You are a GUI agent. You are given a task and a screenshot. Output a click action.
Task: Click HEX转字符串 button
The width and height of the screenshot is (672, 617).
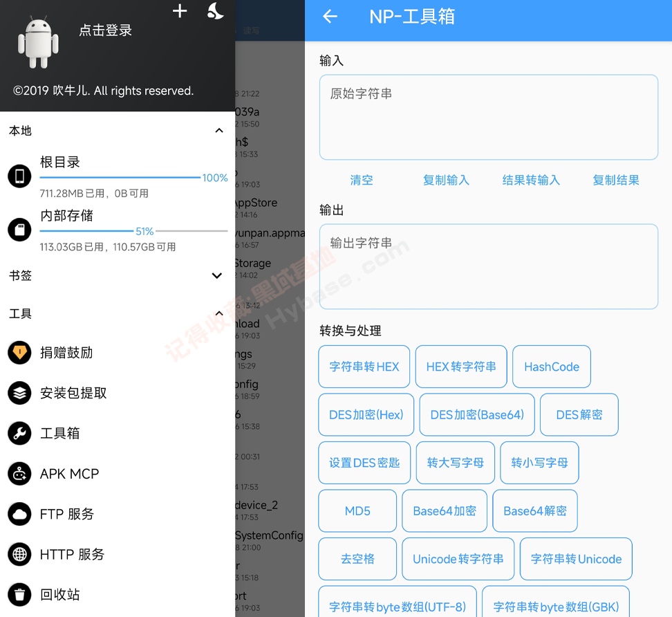(461, 367)
